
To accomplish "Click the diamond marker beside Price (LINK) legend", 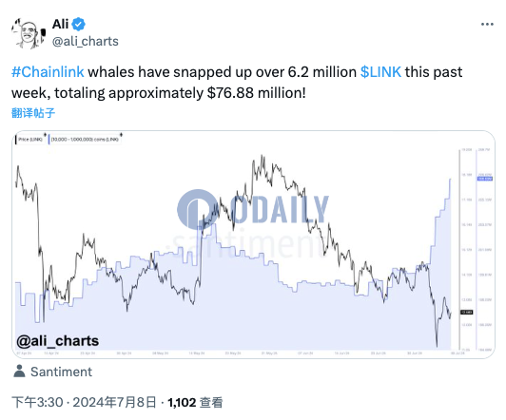I will click(46, 134).
